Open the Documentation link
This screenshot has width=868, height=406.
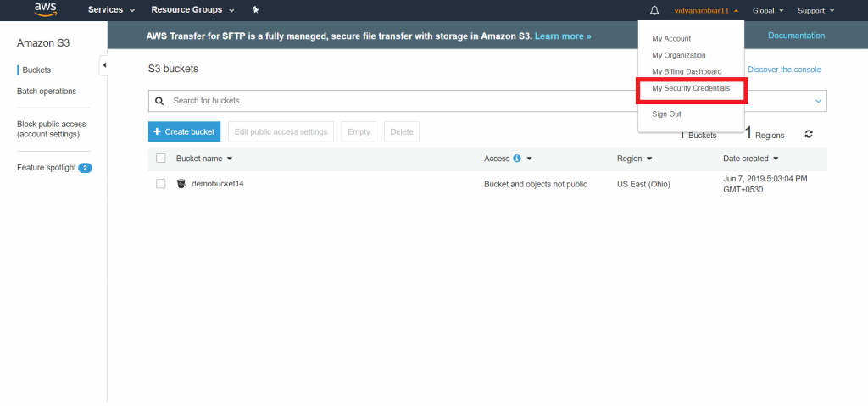(796, 36)
